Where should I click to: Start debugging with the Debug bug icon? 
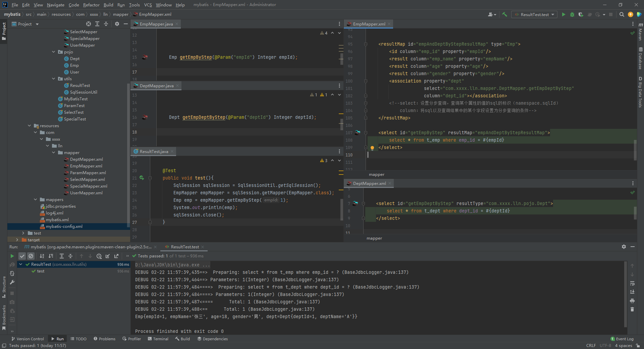pos(572,14)
